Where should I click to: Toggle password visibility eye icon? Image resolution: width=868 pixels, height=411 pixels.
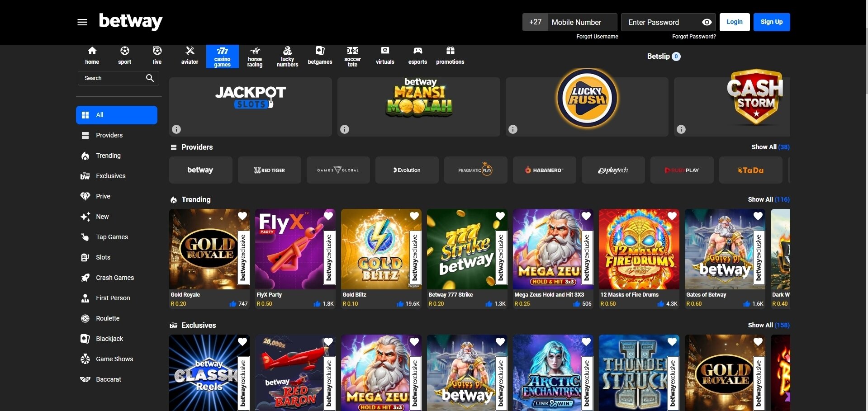pyautogui.click(x=707, y=22)
